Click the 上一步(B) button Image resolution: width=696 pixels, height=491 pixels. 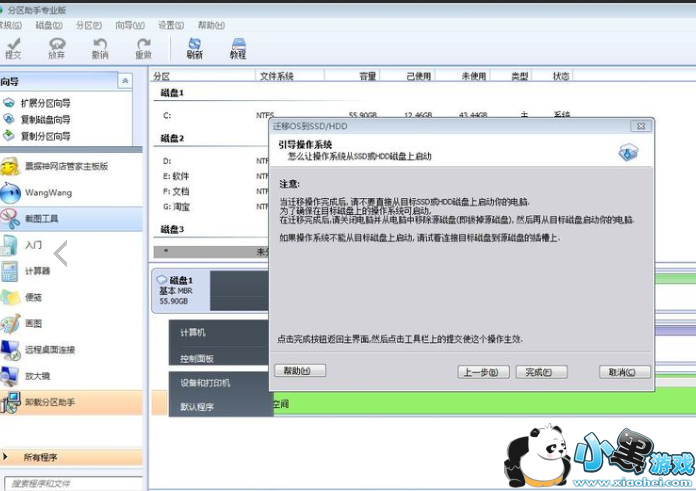coord(483,372)
